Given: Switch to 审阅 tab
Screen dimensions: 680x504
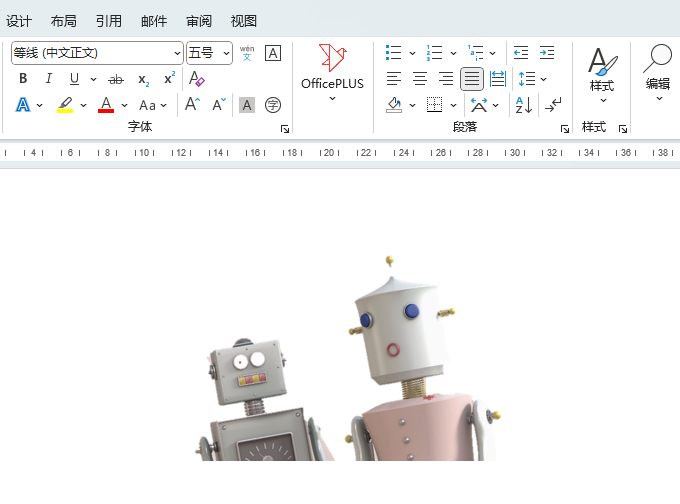Looking at the screenshot, I should [199, 21].
